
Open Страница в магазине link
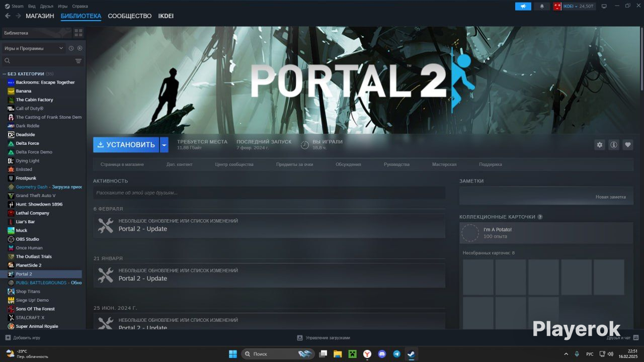(122, 164)
